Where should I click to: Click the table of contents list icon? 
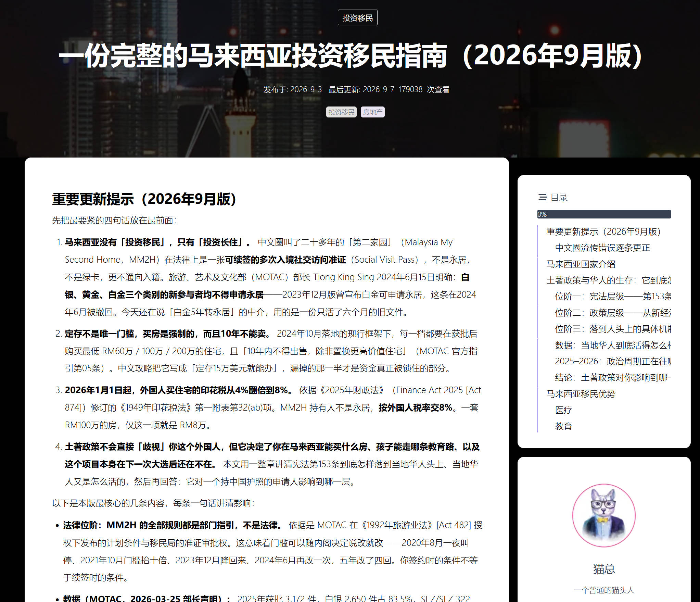[x=543, y=197]
